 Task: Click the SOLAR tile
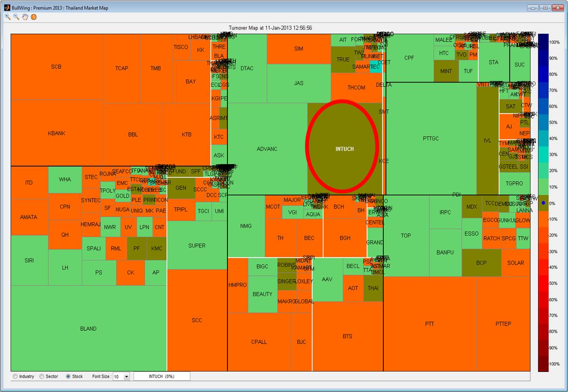[x=516, y=263]
